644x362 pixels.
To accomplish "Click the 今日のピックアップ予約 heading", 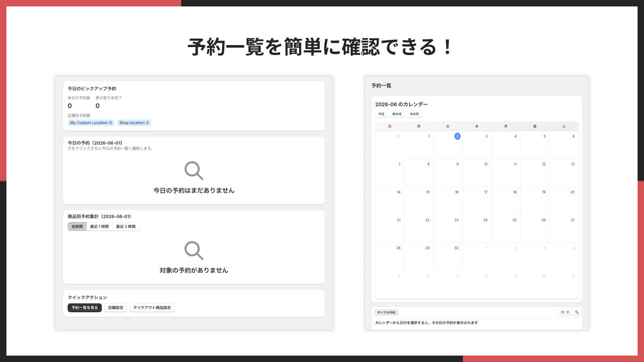I will tap(92, 88).
